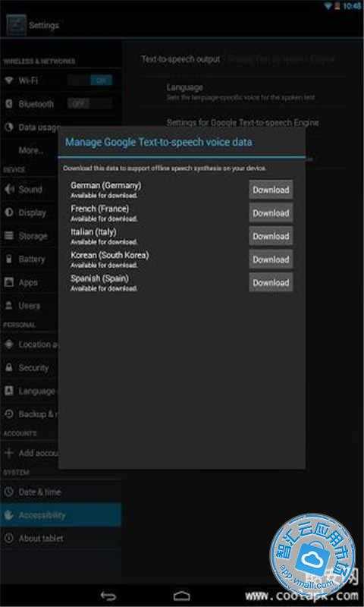
Task: Download French (France) voice data
Action: pyautogui.click(x=271, y=213)
